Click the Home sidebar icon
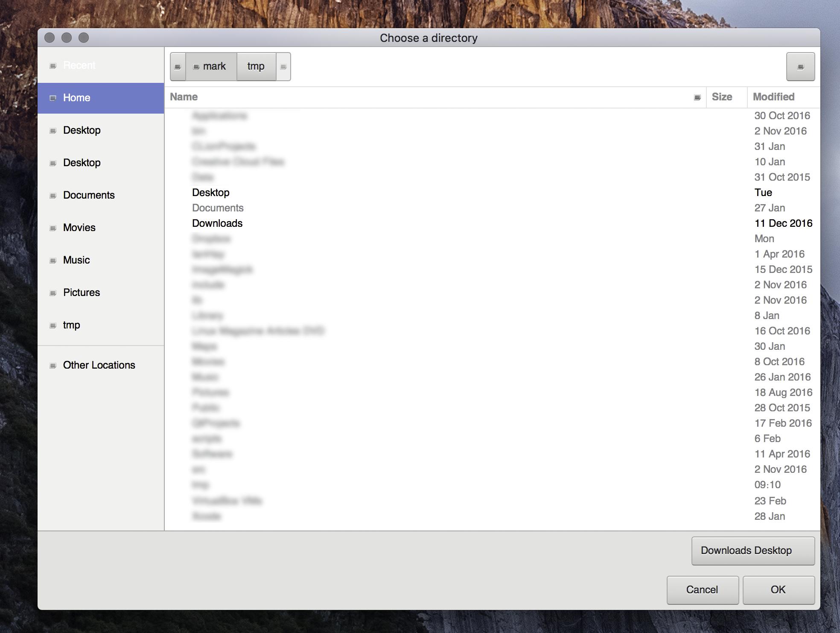This screenshot has height=633, width=840. pos(53,98)
